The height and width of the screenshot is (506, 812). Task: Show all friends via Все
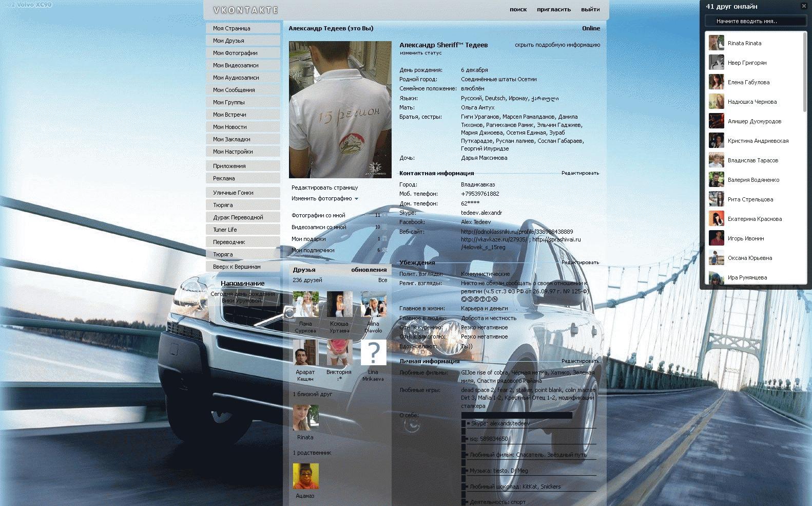(382, 280)
